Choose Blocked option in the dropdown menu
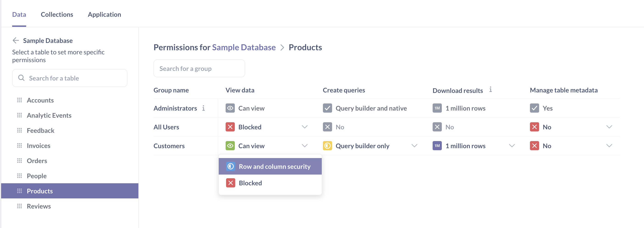Image resolution: width=644 pixels, height=228 pixels. pos(250,183)
